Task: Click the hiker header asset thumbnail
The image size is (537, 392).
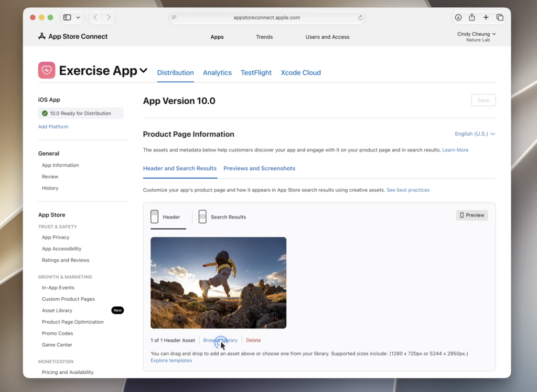Action: pyautogui.click(x=219, y=283)
